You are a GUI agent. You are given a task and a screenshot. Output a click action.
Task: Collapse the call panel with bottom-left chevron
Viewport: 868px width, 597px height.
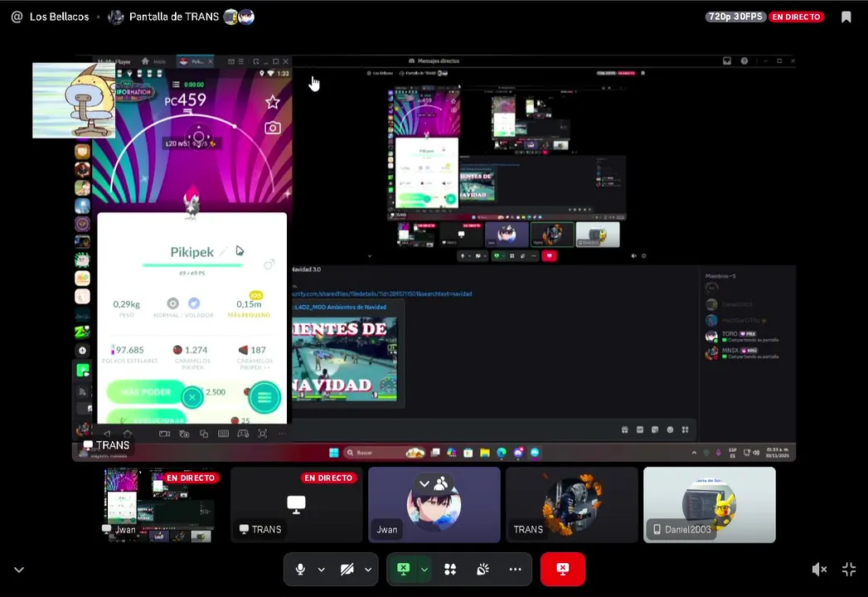[19, 570]
